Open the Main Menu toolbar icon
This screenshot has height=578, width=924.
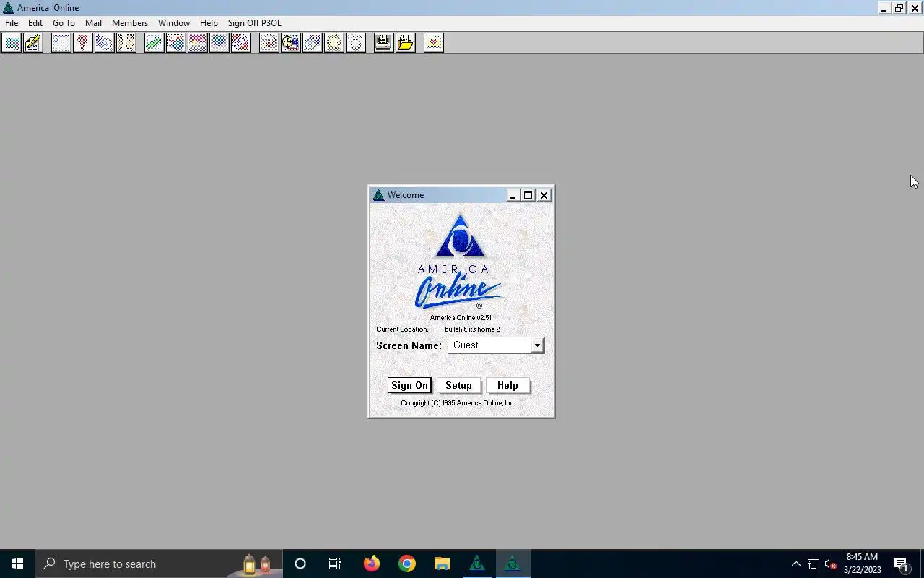tap(61, 43)
